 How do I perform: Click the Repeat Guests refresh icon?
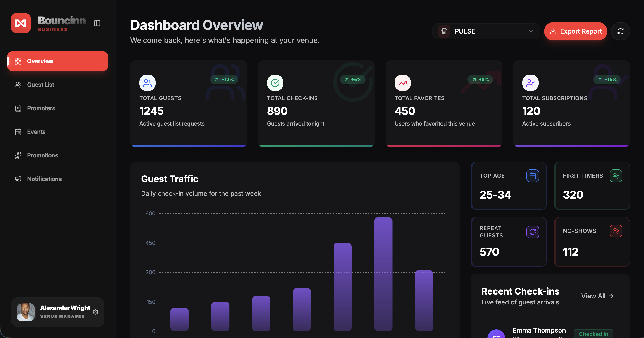point(533,232)
